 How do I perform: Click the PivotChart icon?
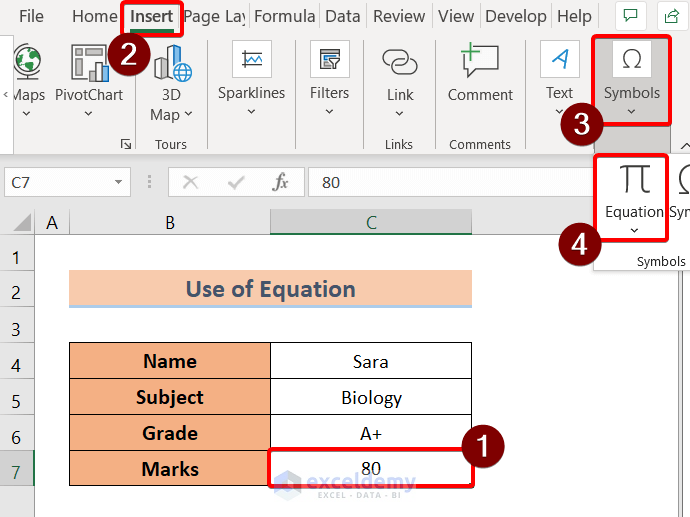(88, 63)
